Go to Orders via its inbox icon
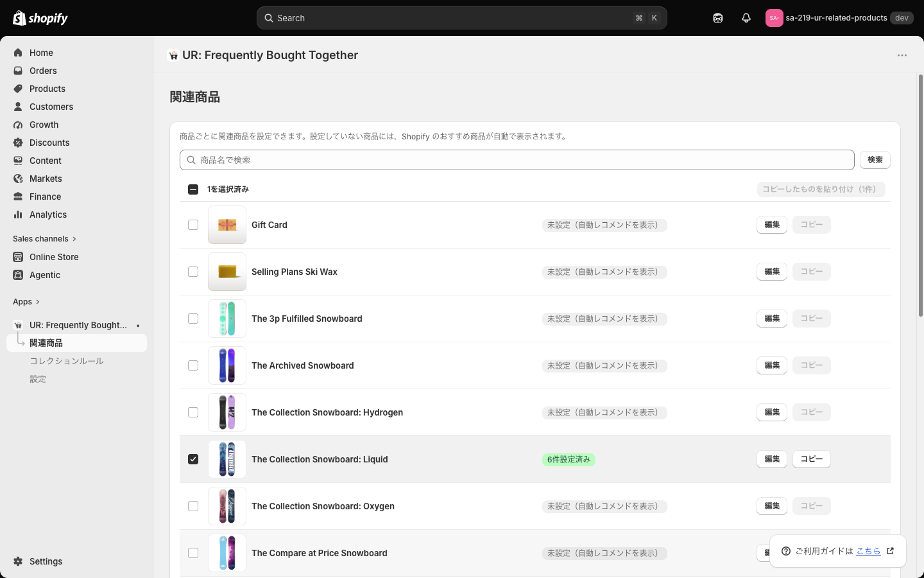Viewport: 924px width, 578px height. (x=18, y=71)
